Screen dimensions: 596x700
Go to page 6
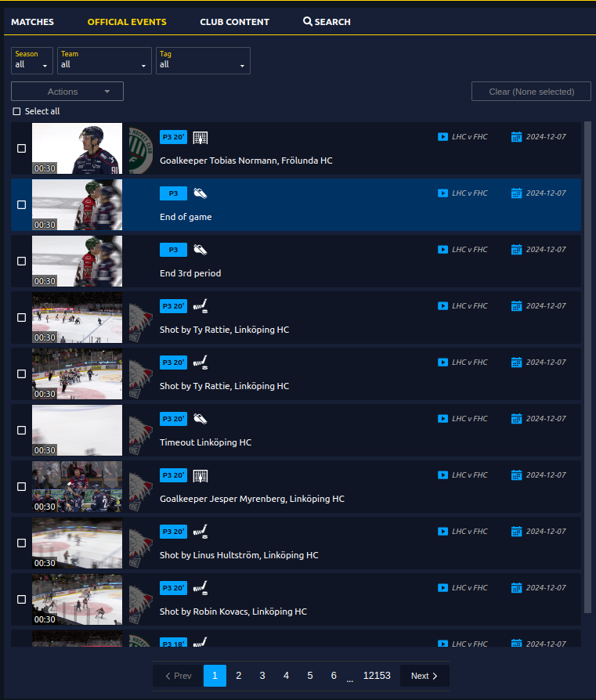pos(334,676)
